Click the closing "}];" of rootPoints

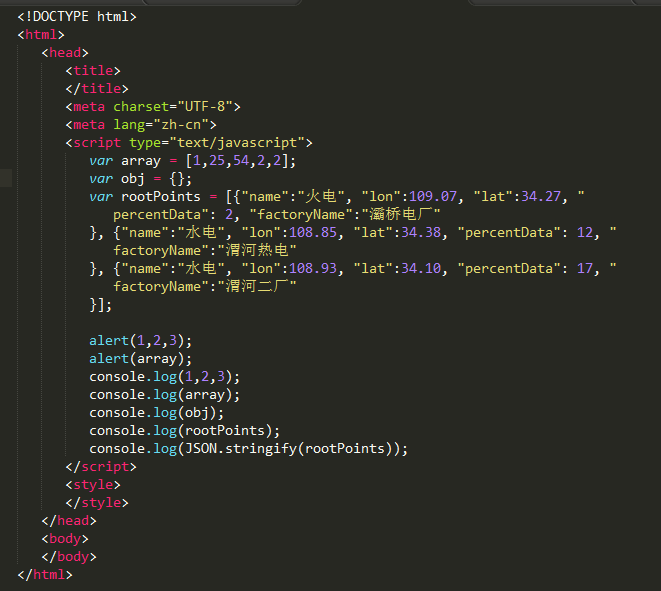pyautogui.click(x=101, y=305)
